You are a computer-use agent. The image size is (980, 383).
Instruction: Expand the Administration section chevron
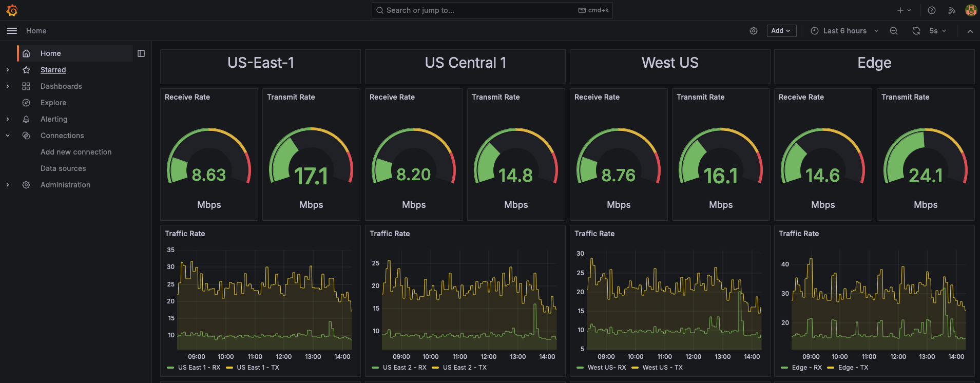click(8, 185)
